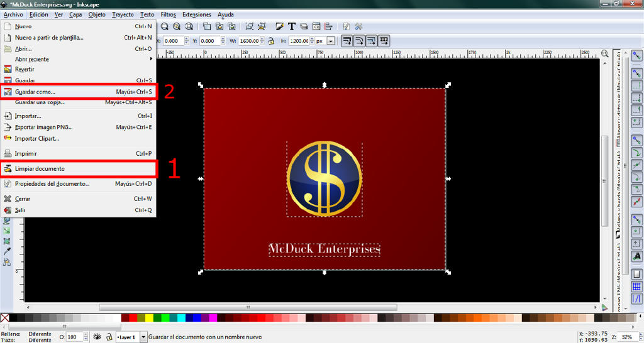
Task: Click the Duplicate object toolbar icon
Action: (207, 26)
